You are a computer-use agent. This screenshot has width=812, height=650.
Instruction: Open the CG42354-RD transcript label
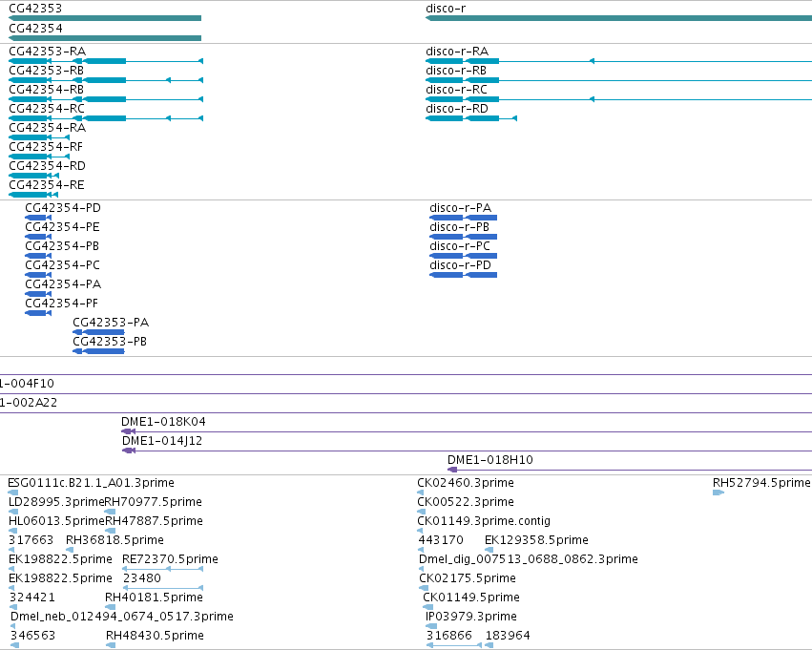coord(47,166)
